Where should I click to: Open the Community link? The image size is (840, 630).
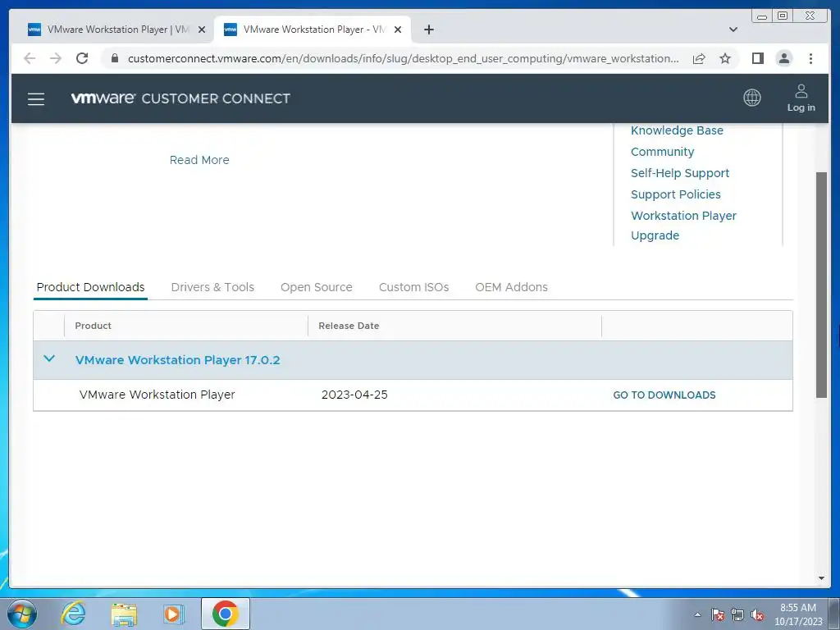662,152
